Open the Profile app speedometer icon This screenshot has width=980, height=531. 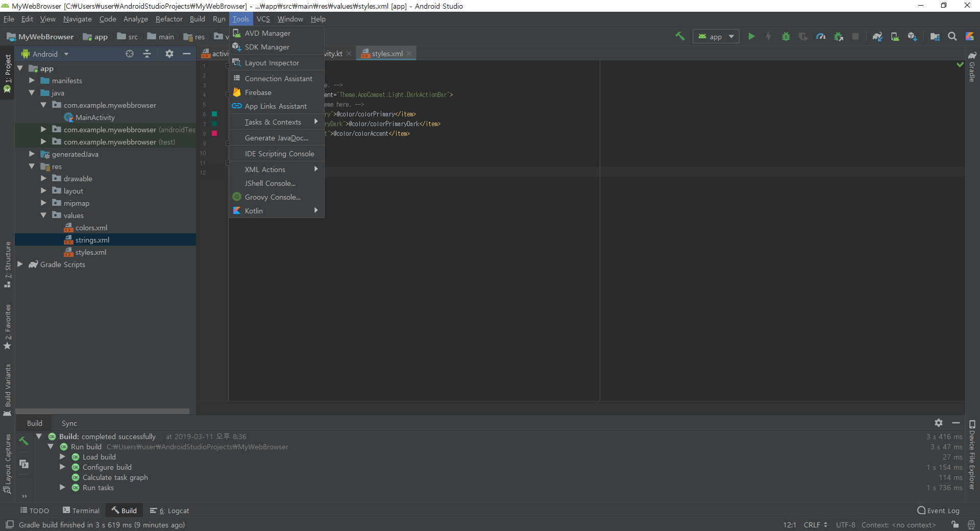tap(821, 36)
